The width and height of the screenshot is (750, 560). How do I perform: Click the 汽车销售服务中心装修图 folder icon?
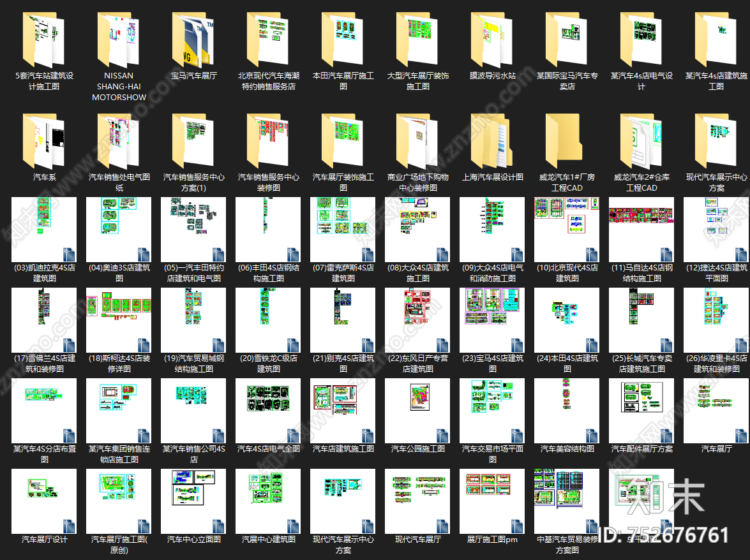pyautogui.click(x=268, y=141)
